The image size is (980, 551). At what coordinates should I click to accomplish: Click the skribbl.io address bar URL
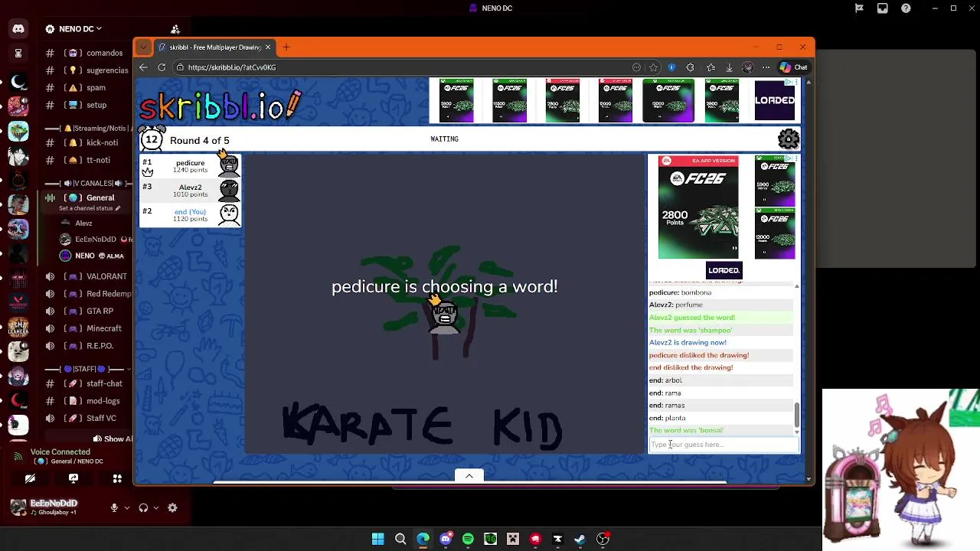click(231, 67)
